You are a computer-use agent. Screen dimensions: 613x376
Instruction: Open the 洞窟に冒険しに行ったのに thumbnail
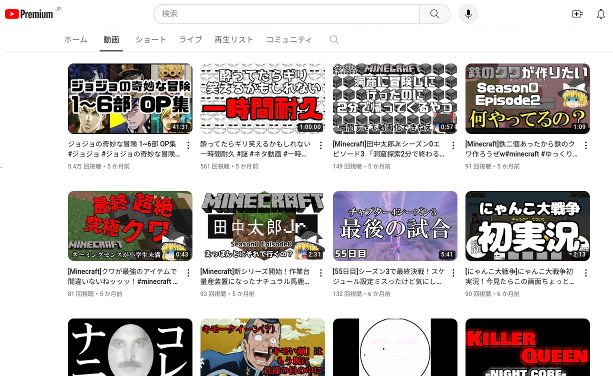395,98
